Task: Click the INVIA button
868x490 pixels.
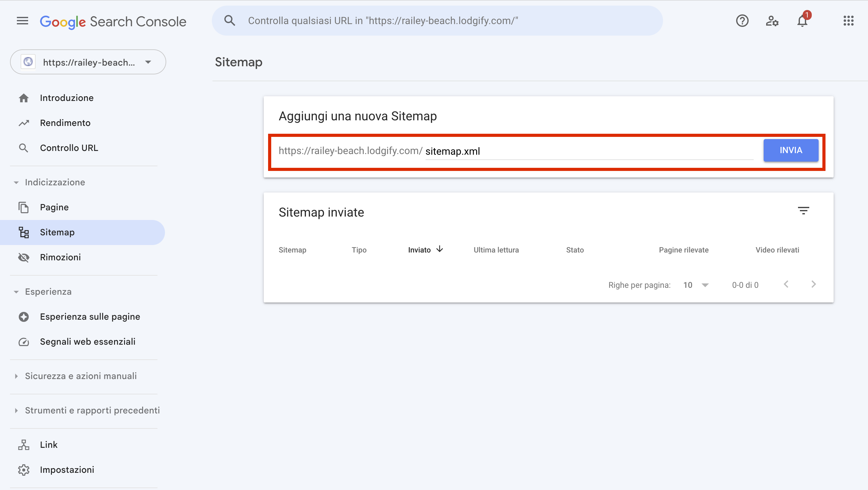Action: [x=791, y=150]
